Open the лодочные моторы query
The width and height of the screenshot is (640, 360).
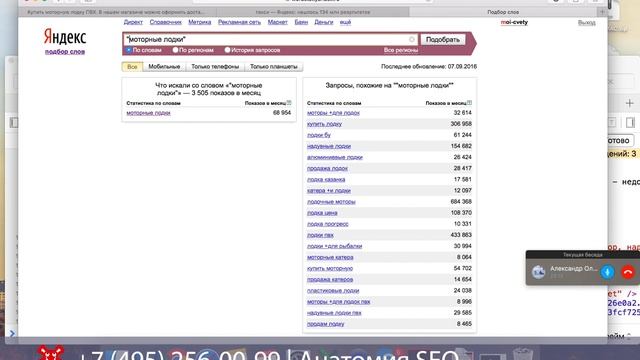[331, 202]
